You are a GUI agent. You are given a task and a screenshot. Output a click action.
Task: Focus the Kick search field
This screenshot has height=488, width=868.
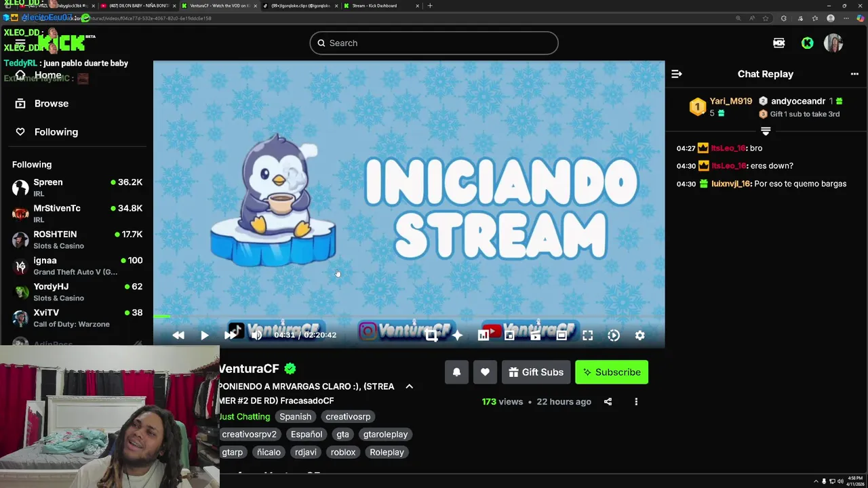(x=434, y=43)
